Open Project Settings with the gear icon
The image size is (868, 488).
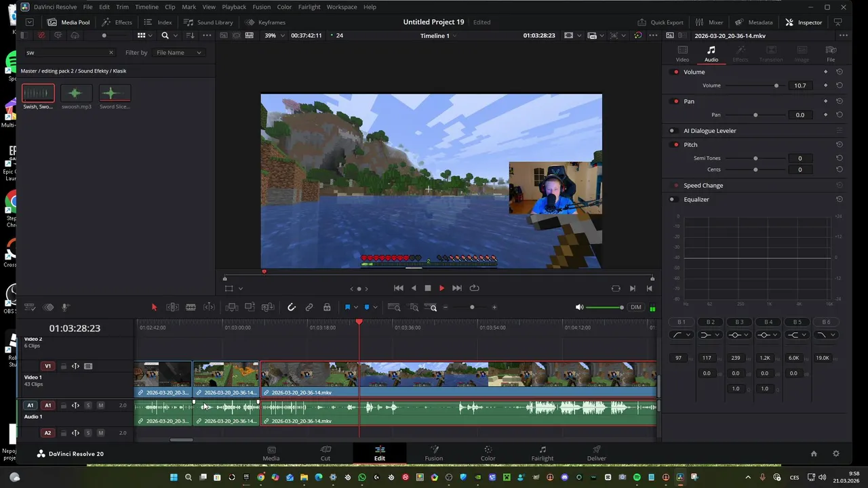[x=836, y=453]
